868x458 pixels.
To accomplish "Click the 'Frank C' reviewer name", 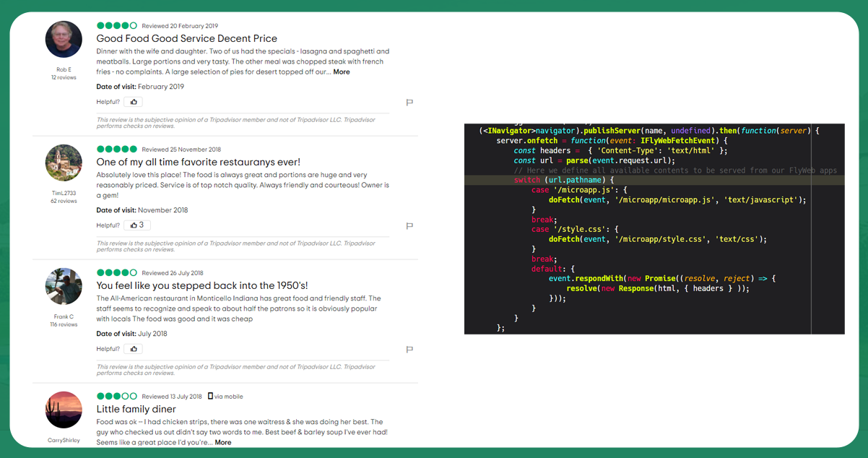I will (64, 317).
